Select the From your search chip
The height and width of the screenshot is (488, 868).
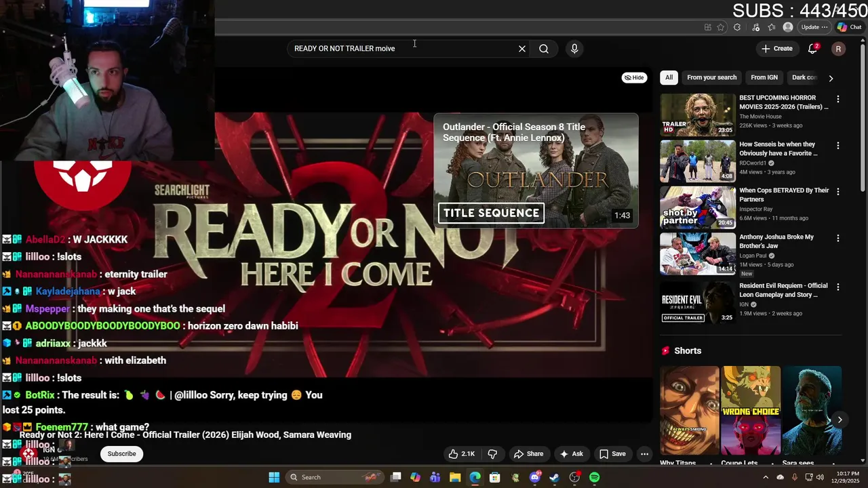711,77
